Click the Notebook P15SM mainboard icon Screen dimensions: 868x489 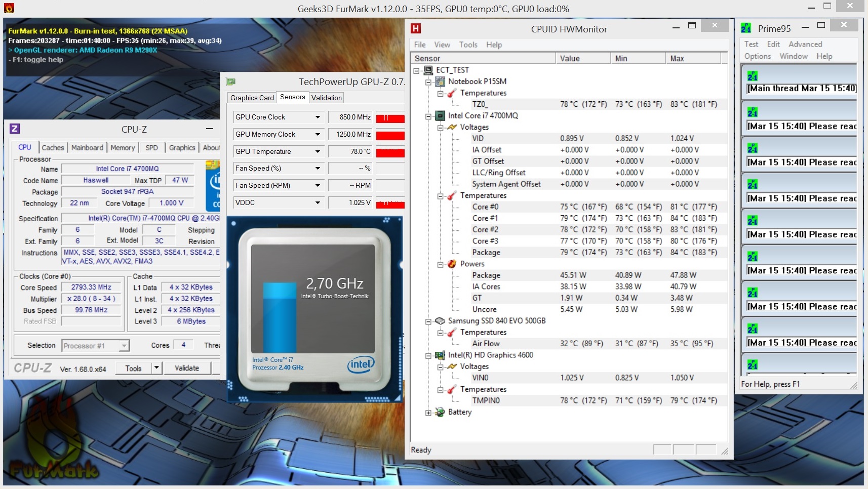pyautogui.click(x=440, y=81)
